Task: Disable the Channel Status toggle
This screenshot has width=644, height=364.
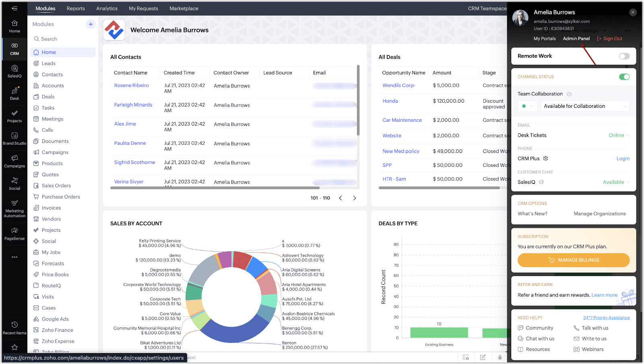Action: pyautogui.click(x=624, y=76)
